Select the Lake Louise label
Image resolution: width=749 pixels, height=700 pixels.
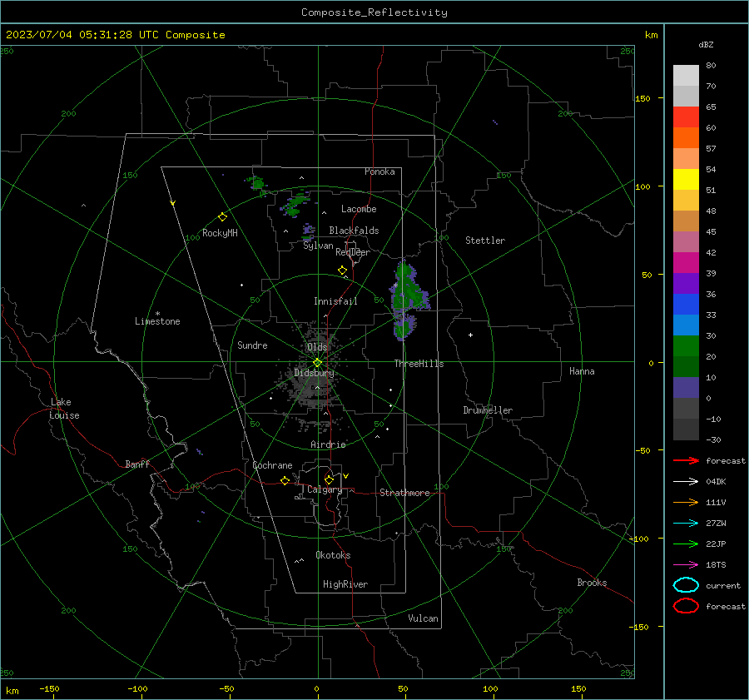(64, 409)
